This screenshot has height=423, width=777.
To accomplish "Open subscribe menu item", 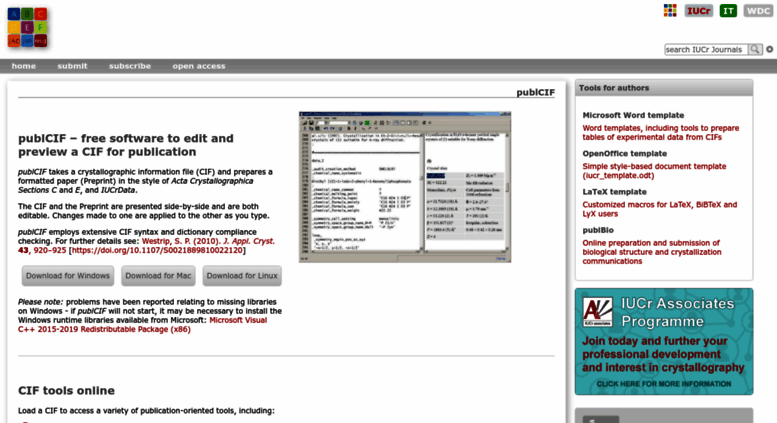I will tap(130, 66).
